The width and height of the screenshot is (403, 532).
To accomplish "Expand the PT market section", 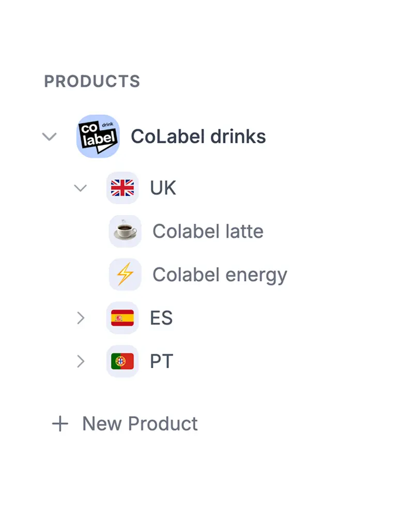I will (x=81, y=361).
